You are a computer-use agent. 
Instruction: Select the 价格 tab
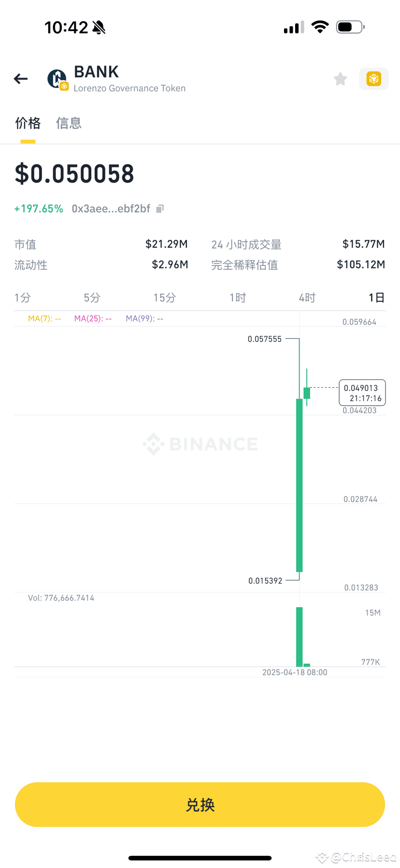28,123
